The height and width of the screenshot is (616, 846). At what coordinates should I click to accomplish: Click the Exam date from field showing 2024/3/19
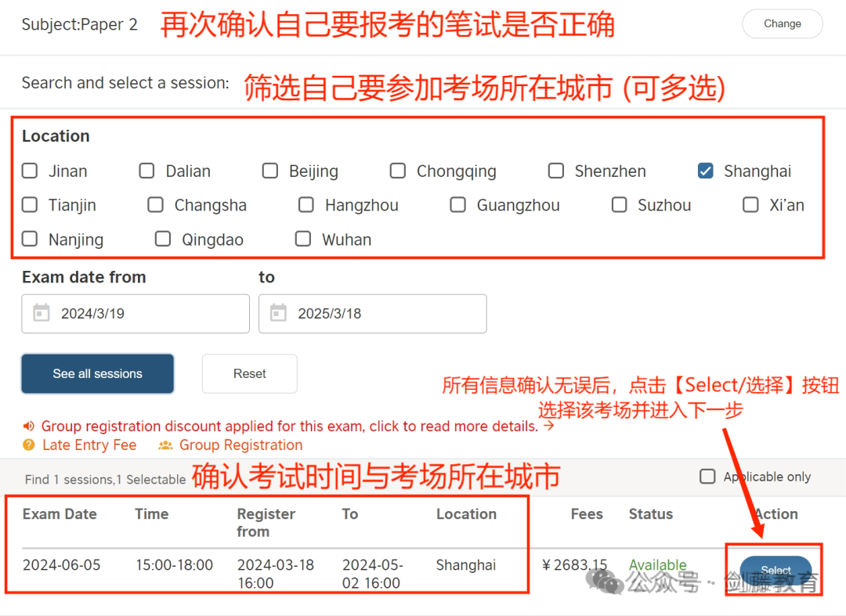[136, 314]
